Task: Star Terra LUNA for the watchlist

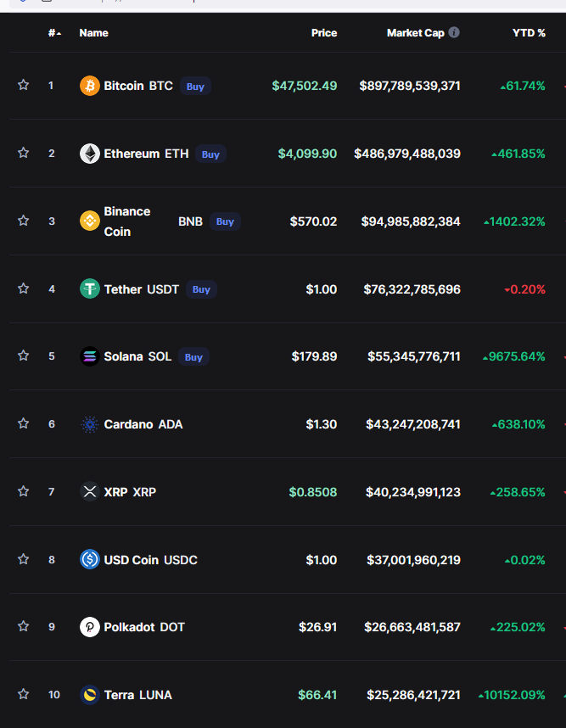Action: [23, 694]
